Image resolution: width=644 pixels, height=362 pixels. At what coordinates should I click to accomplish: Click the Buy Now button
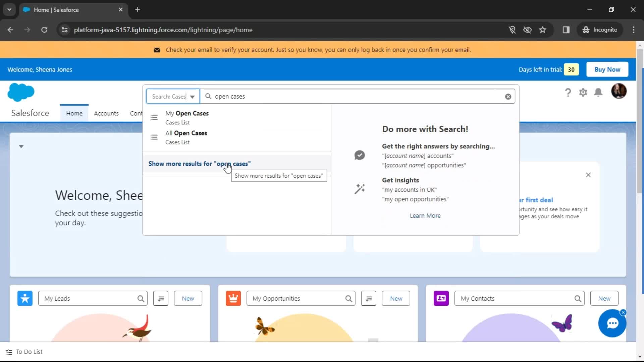tap(607, 69)
